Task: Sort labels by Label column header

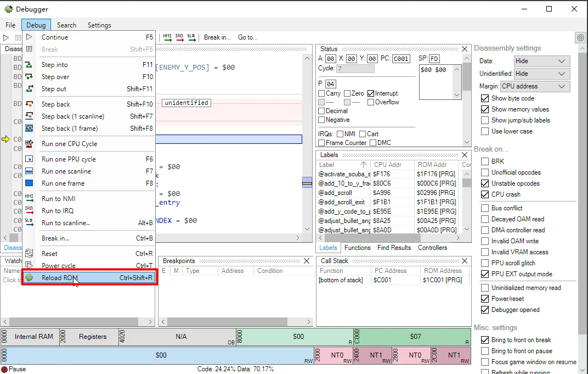Action: (343, 164)
